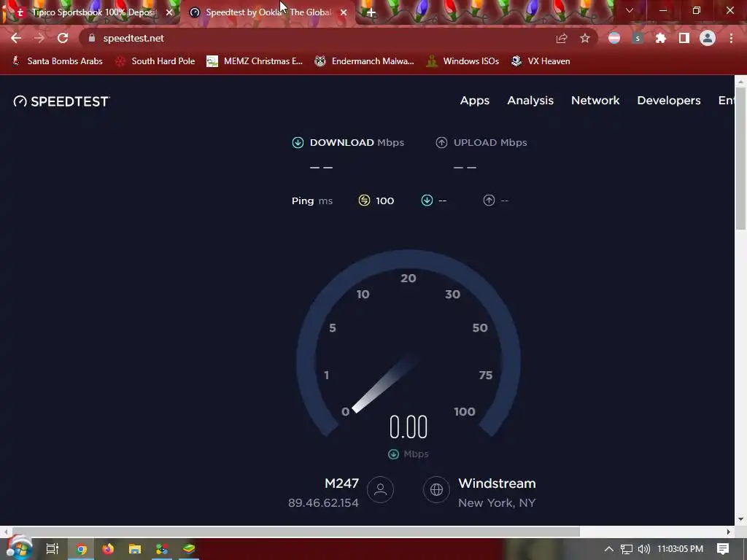The height and width of the screenshot is (560, 747).
Task: Open the tab search chevron
Action: (630, 10)
